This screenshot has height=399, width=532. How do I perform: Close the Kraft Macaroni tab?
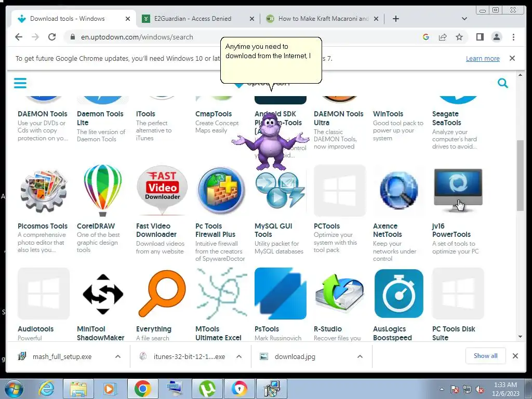376,19
